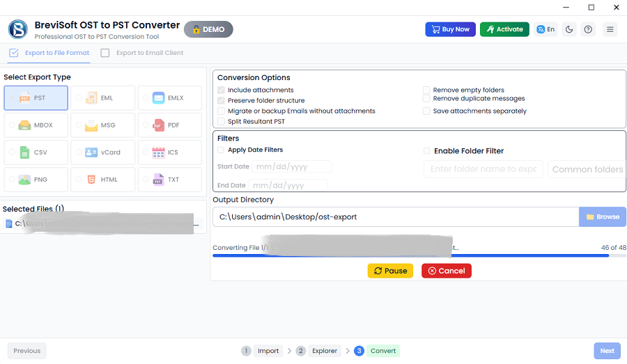Pick the EMLX envelope icon
627x364 pixels.
[158, 98]
